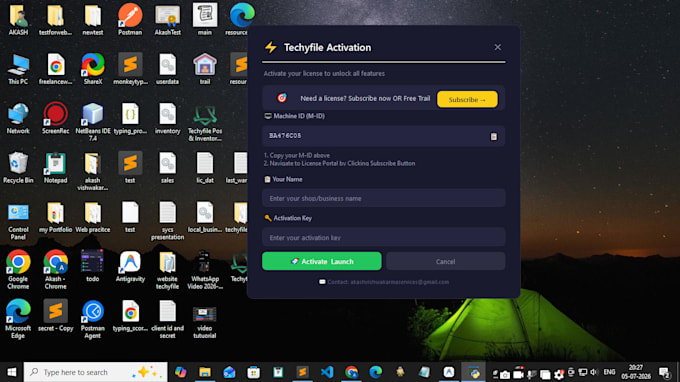Select the testforweb folder on desktop
This screenshot has height=382, width=680.
pyautogui.click(x=56, y=20)
